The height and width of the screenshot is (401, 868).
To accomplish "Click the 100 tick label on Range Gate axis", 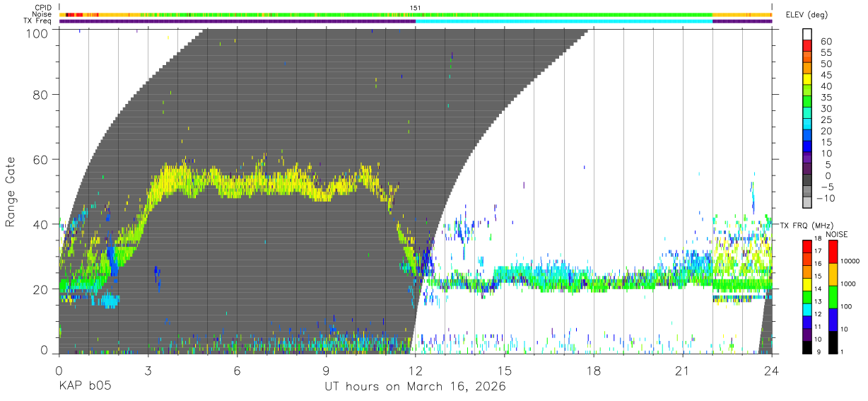I will [x=37, y=33].
